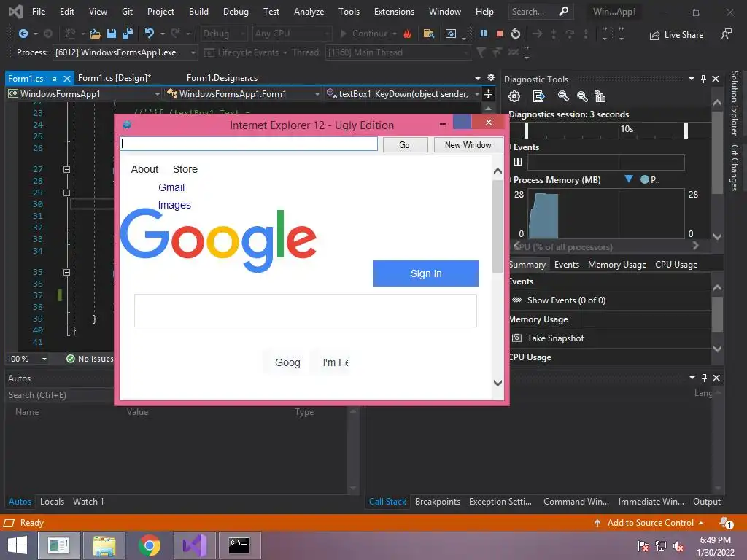Click the right handle of diagnostics timeline
Screen dimensions: 747x560
tap(686, 130)
